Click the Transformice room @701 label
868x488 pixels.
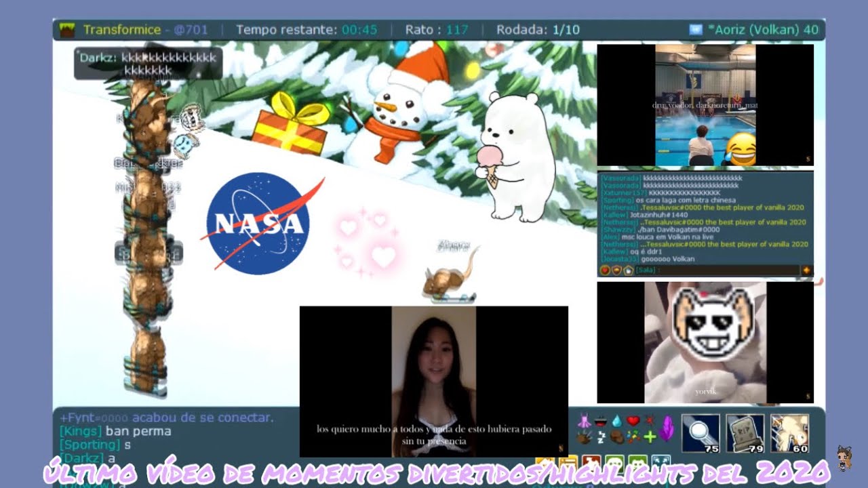click(147, 30)
